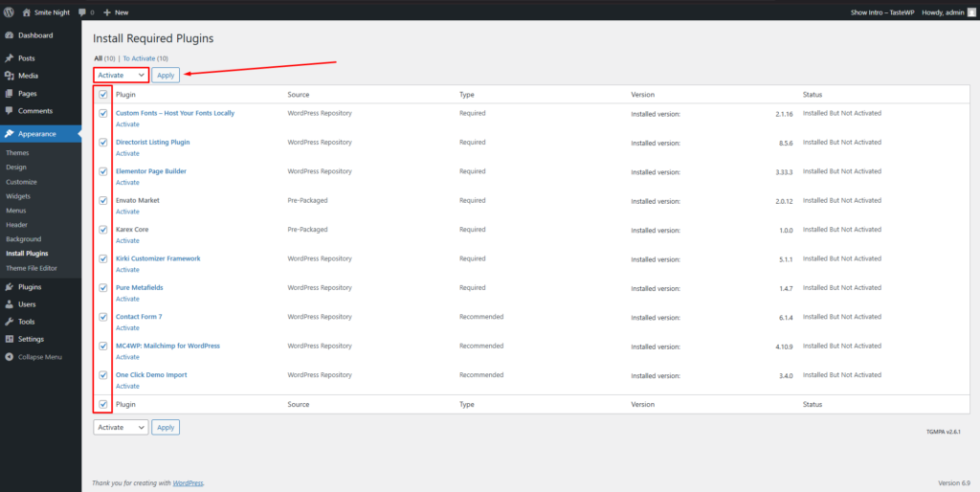The width and height of the screenshot is (980, 492).
Task: Open Media library icon in sidebar
Action: click(9, 76)
